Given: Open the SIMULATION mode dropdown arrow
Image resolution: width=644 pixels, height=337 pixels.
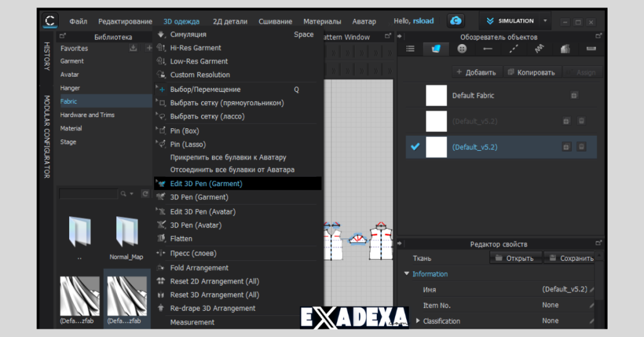Looking at the screenshot, I should [545, 21].
